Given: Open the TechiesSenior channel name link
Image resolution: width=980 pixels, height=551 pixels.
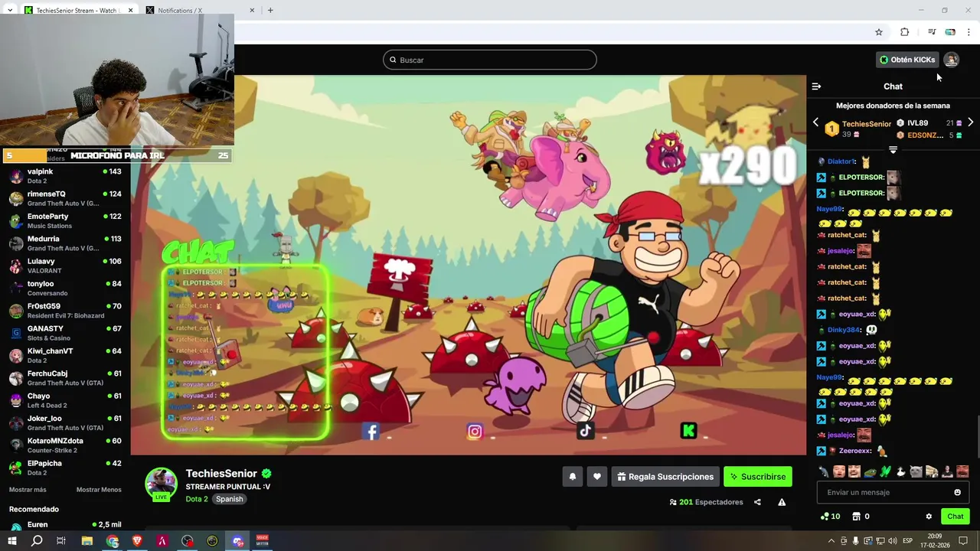Looking at the screenshot, I should pyautogui.click(x=221, y=474).
